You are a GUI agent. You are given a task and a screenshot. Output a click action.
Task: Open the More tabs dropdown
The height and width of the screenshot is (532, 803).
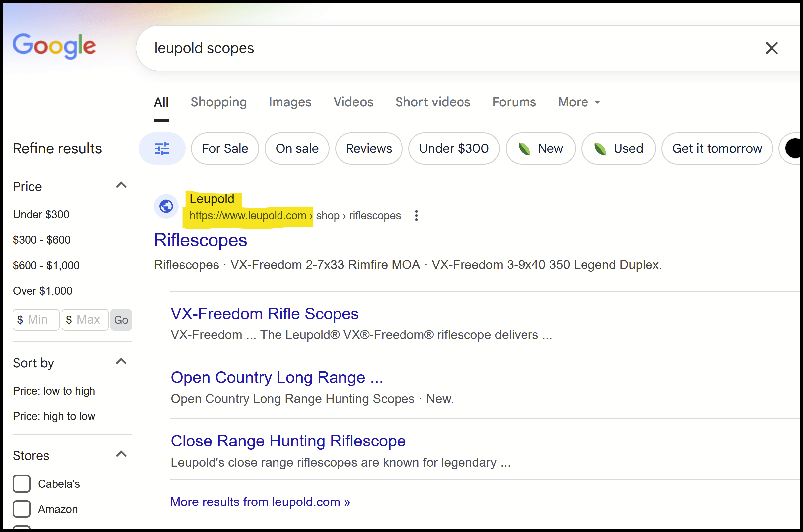[x=579, y=102]
